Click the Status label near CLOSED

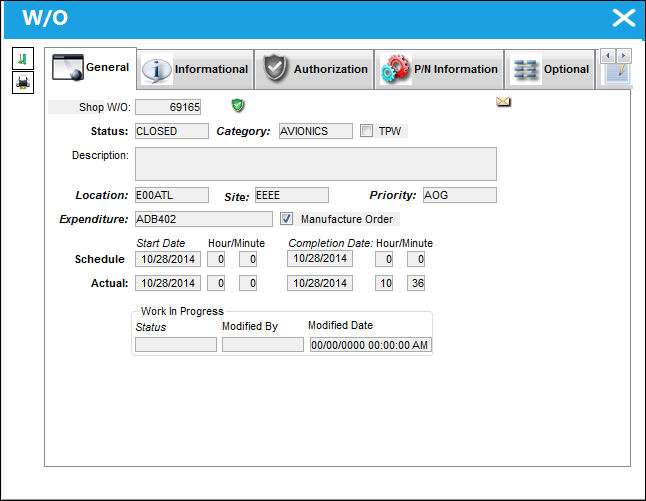coord(110,131)
